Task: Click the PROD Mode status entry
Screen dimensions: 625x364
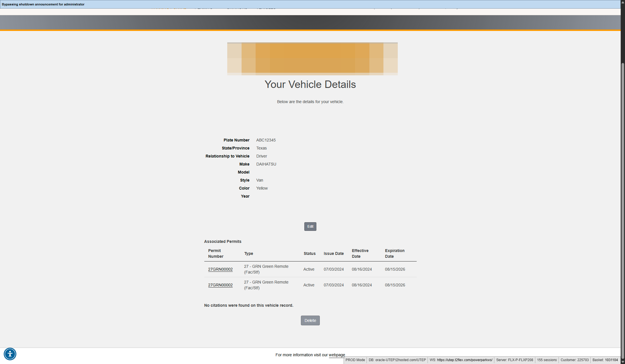Action: click(355, 360)
